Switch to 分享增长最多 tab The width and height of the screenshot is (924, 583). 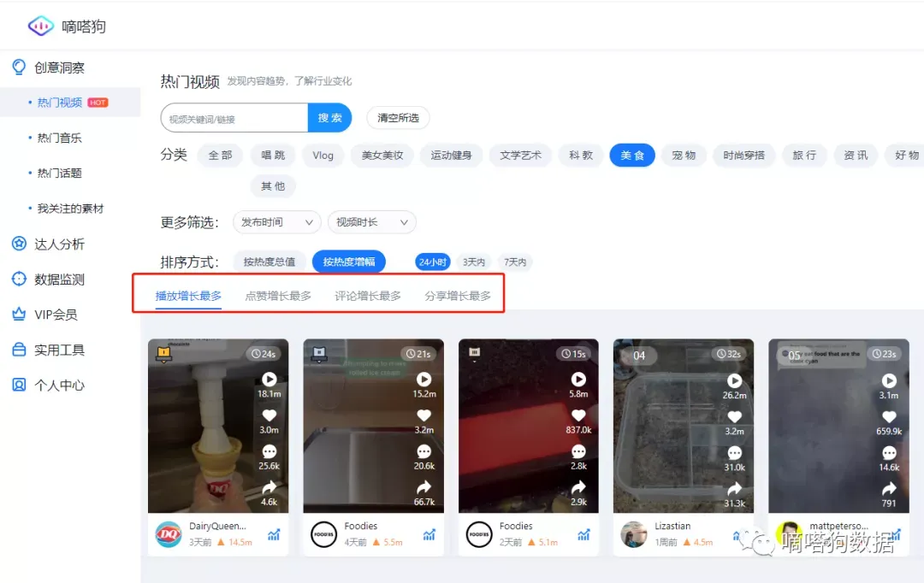tap(458, 296)
